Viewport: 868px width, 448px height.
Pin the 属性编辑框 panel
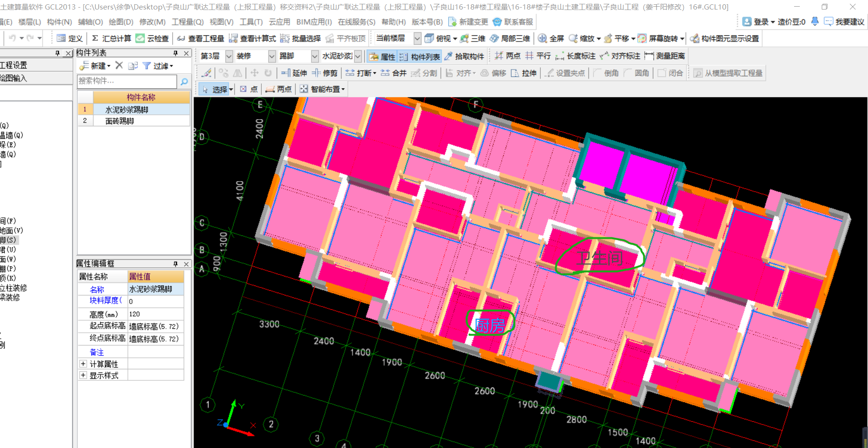click(176, 264)
